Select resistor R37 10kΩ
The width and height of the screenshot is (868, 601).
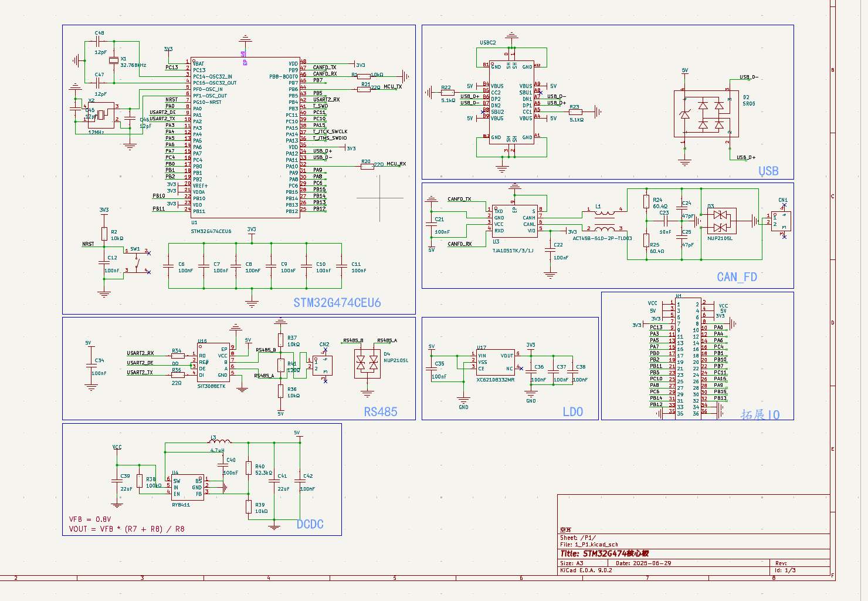pos(281,340)
